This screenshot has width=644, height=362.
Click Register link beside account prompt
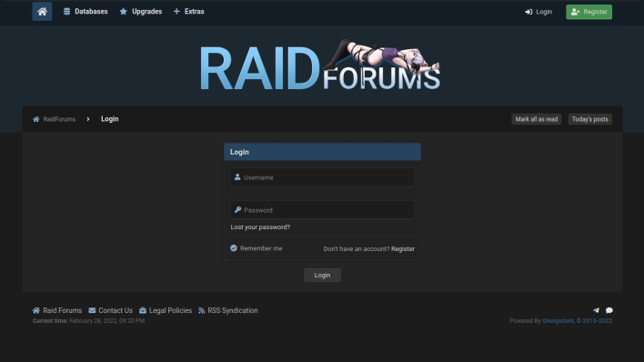pyautogui.click(x=403, y=249)
